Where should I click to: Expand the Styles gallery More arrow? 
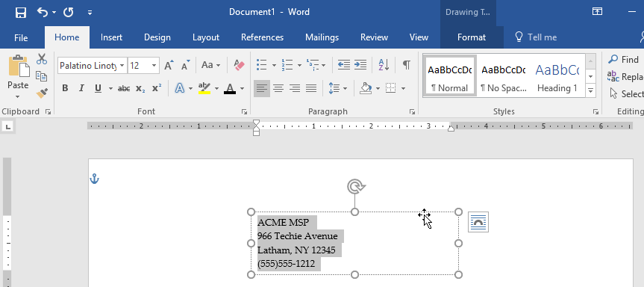tap(590, 90)
